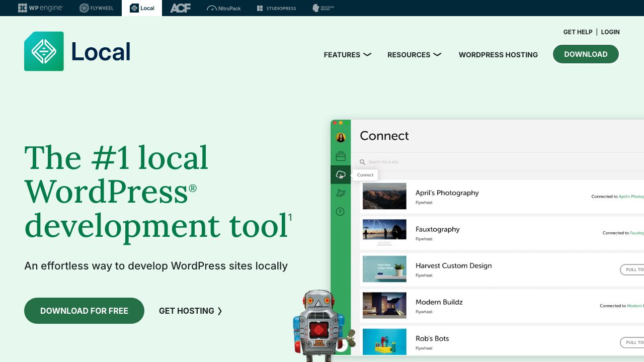The width and height of the screenshot is (644, 362).
Task: Click the user avatar in the app sidebar
Action: 341,137
